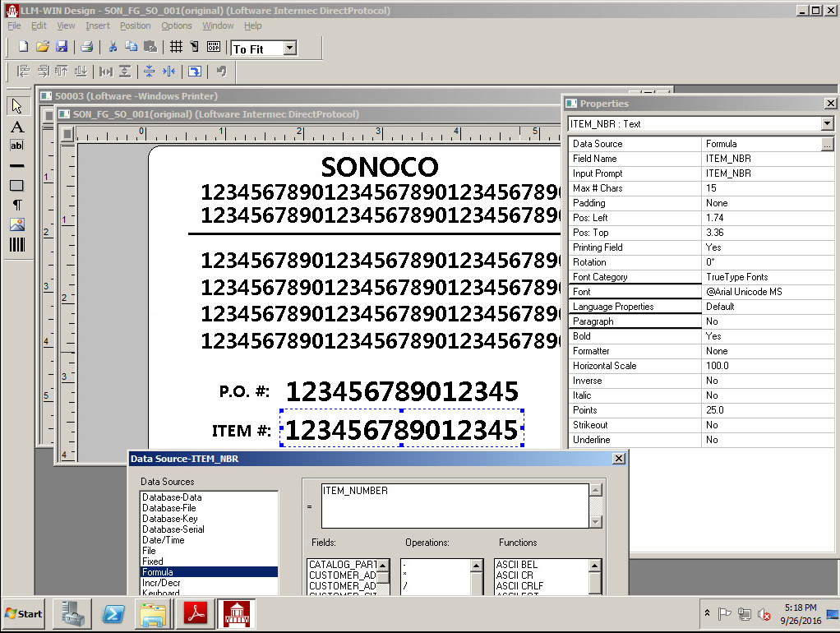Click the blue rotate-arrow toolbar icon

point(195,71)
